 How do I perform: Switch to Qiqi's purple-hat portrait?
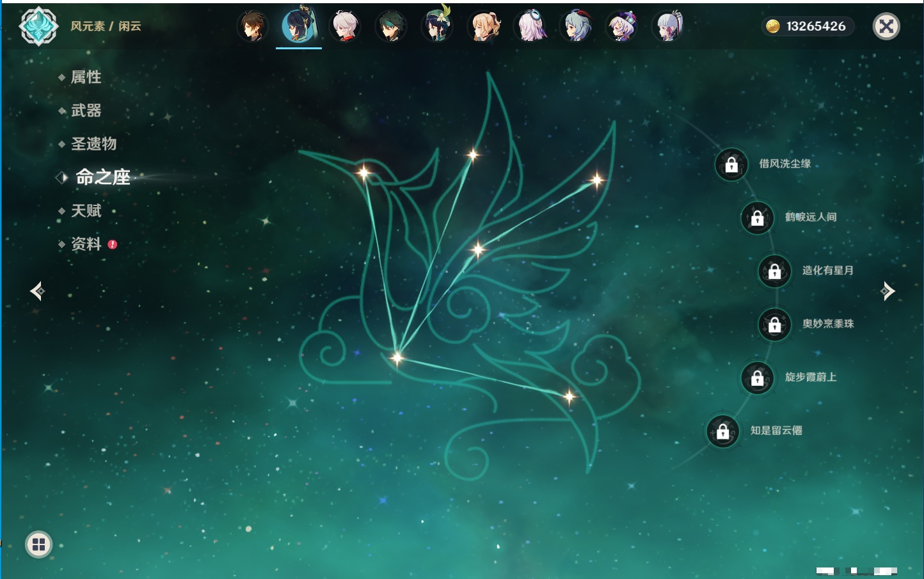622,26
